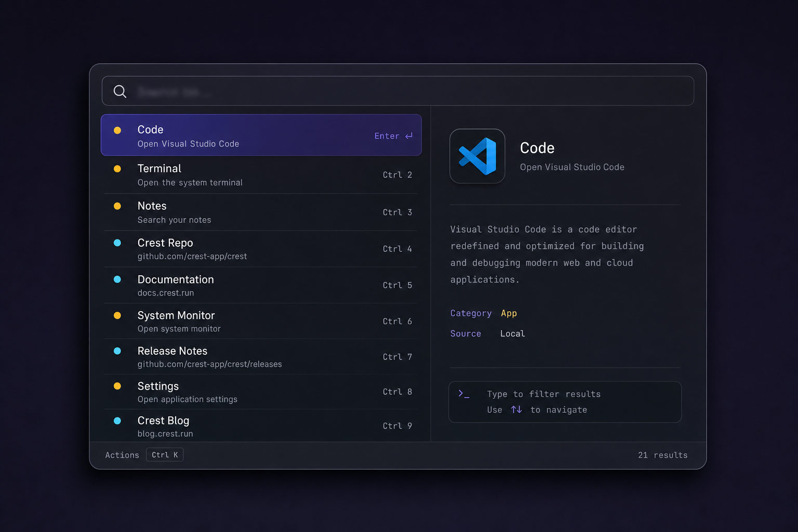
Task: Click the Visual Studio Code description paragraph
Action: pyautogui.click(x=547, y=255)
